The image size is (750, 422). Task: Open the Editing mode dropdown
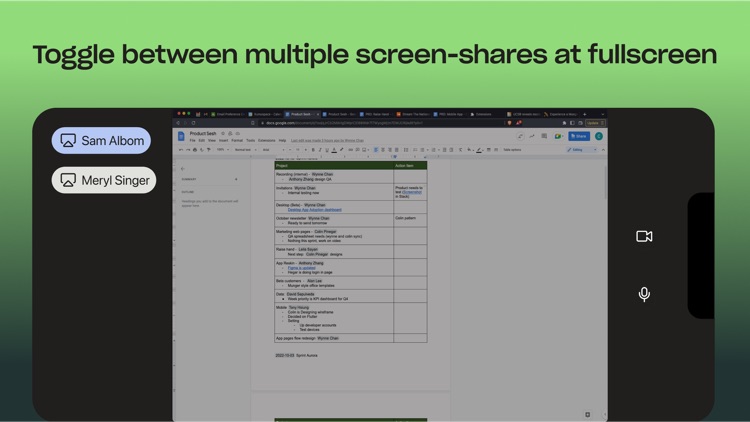582,150
